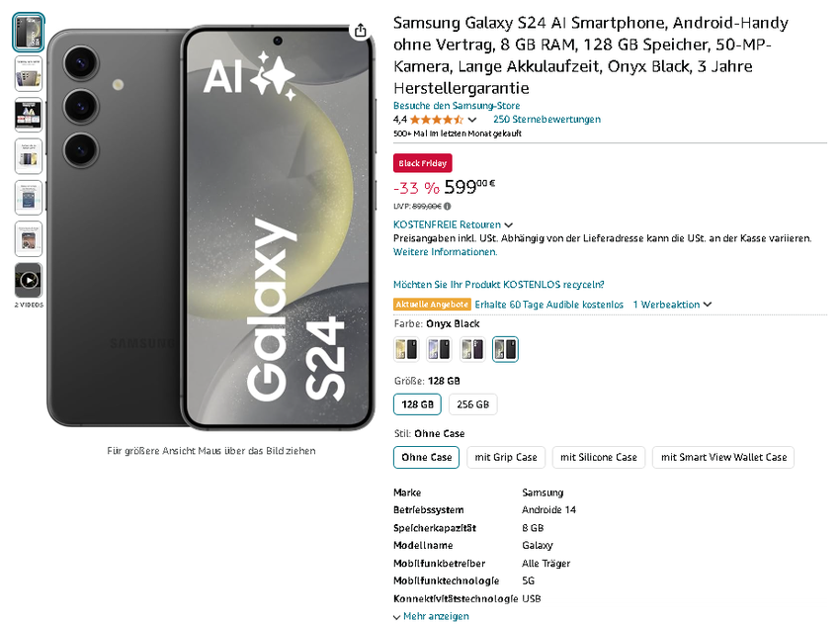Select the 256 GB size option

(472, 404)
